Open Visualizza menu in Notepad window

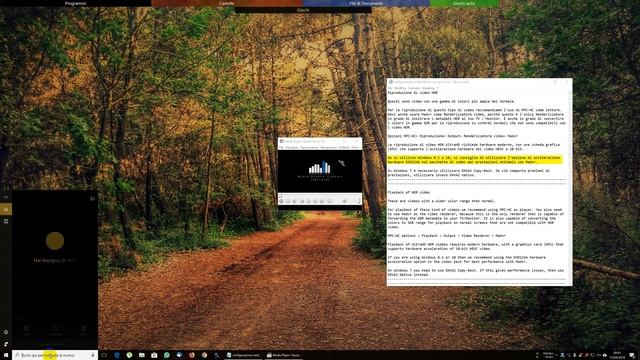pyautogui.click(x=428, y=88)
